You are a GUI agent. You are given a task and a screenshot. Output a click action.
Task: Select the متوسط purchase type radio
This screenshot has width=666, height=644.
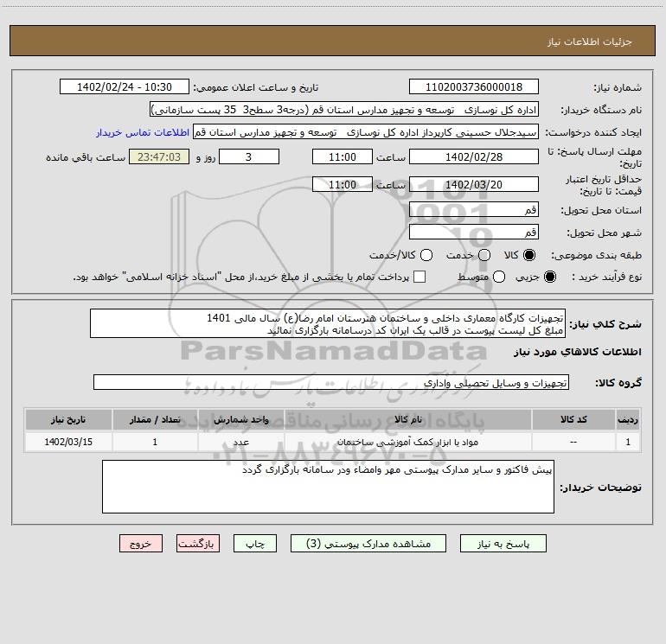click(x=499, y=277)
